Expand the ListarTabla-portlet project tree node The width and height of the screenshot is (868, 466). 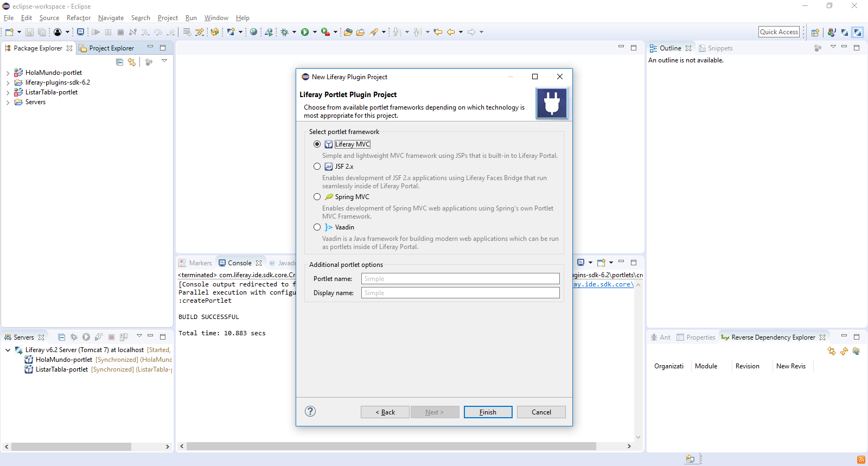click(8, 92)
